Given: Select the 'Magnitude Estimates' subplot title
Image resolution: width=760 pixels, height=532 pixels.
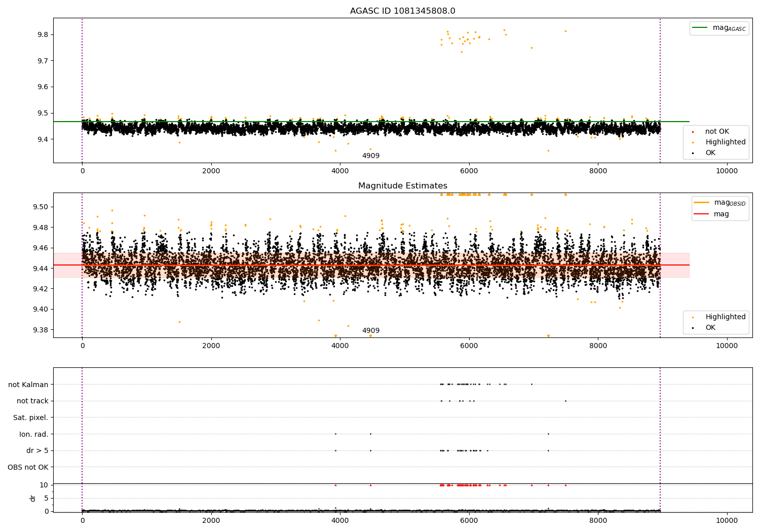Looking at the screenshot, I should point(403,186).
